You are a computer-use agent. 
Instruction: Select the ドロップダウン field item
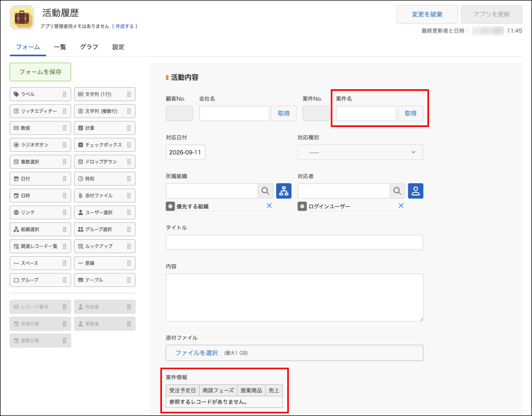coord(105,162)
